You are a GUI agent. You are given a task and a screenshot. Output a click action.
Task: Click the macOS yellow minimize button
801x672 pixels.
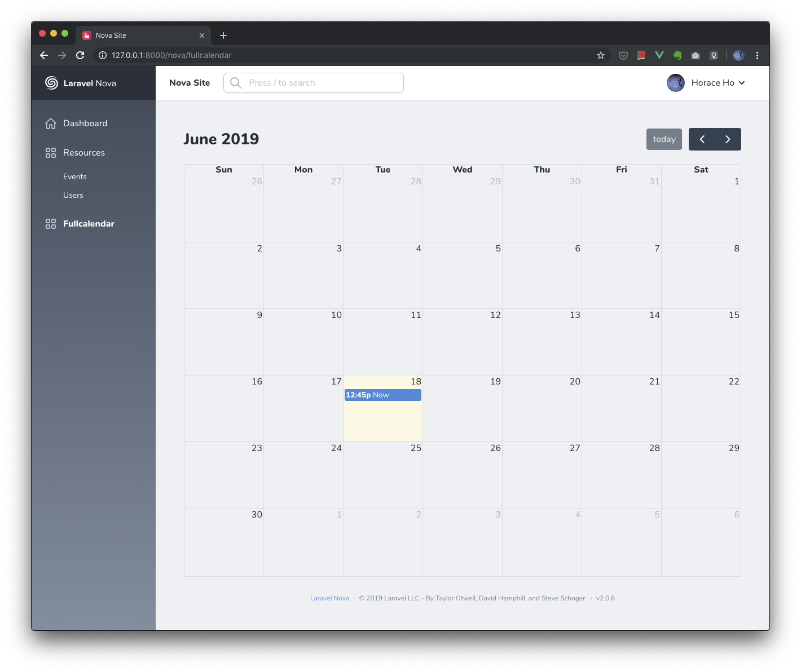pyautogui.click(x=54, y=33)
